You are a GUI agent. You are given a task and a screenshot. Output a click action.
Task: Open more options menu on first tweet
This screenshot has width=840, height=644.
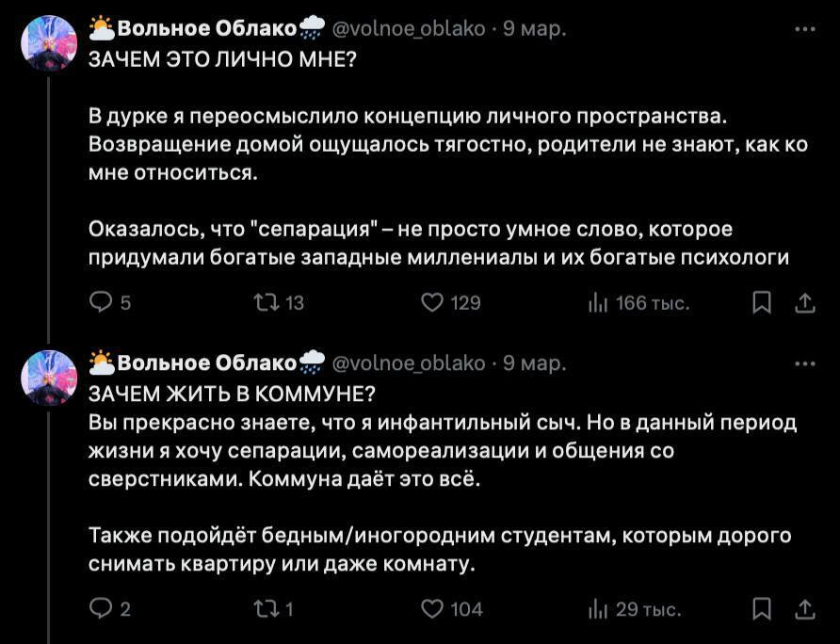pos(804,28)
